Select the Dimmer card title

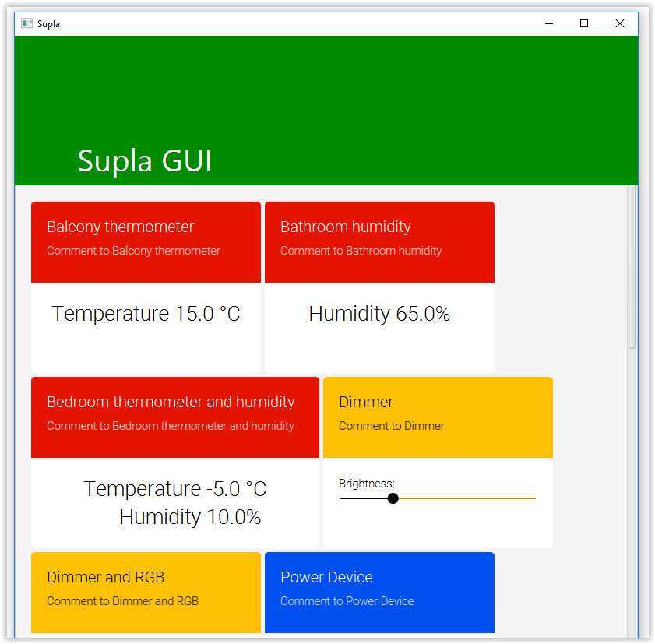(x=366, y=402)
